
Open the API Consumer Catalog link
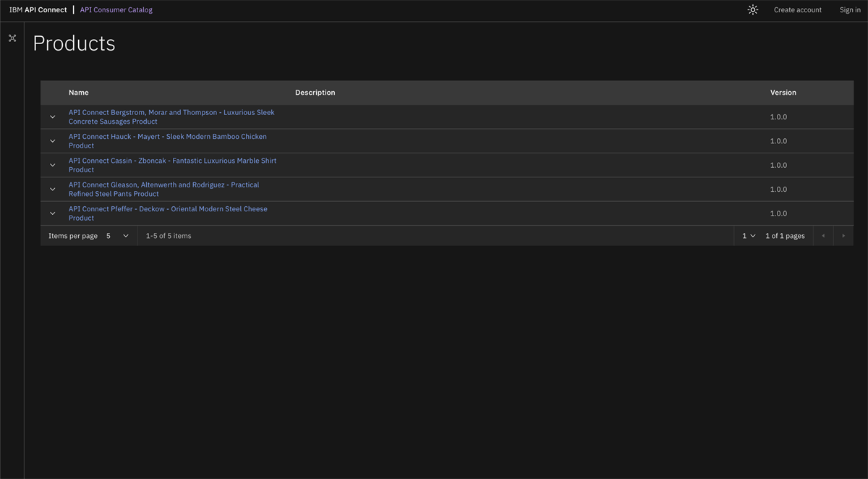[116, 10]
